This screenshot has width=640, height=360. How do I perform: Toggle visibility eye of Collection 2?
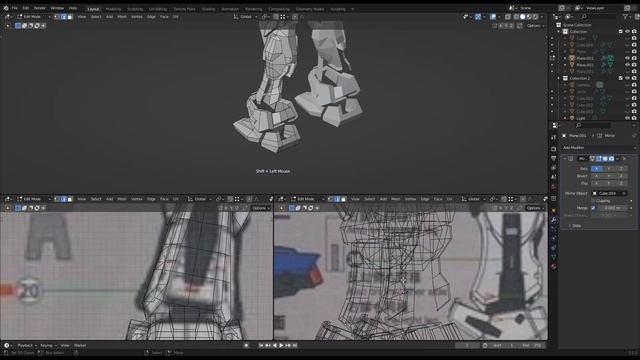[627, 78]
